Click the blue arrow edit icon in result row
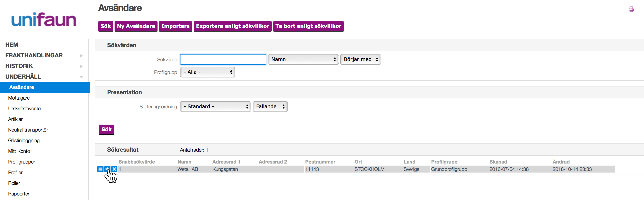644x200 pixels. coord(107,169)
